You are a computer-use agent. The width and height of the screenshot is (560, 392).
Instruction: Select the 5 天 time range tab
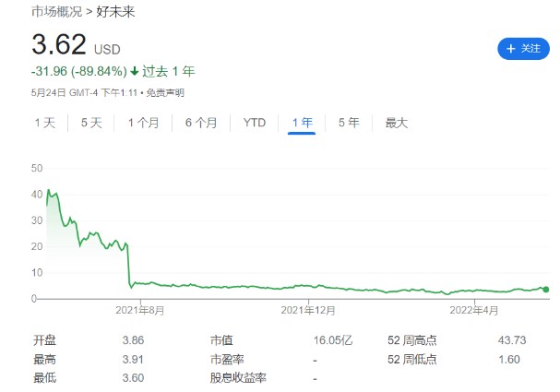click(x=91, y=123)
